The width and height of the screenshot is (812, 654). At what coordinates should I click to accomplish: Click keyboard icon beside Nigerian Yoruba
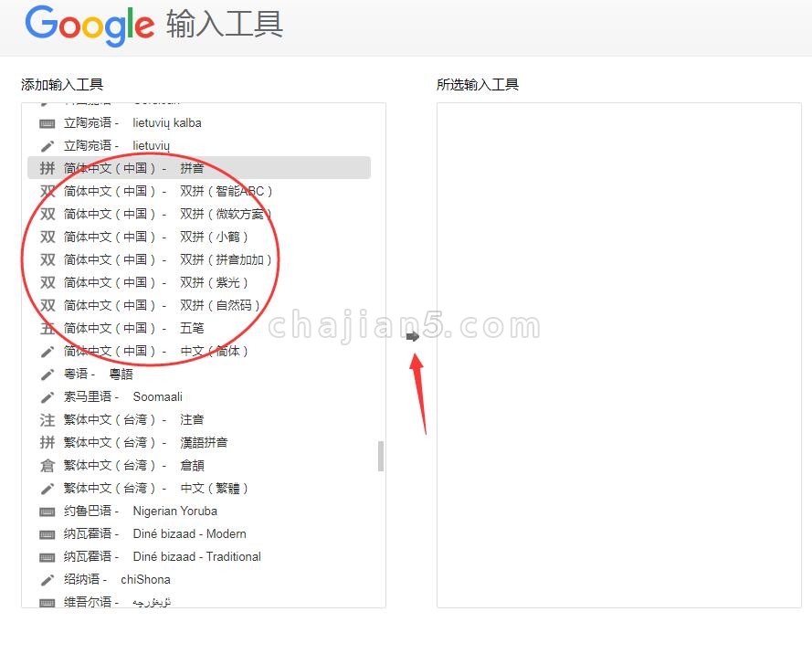point(47,512)
